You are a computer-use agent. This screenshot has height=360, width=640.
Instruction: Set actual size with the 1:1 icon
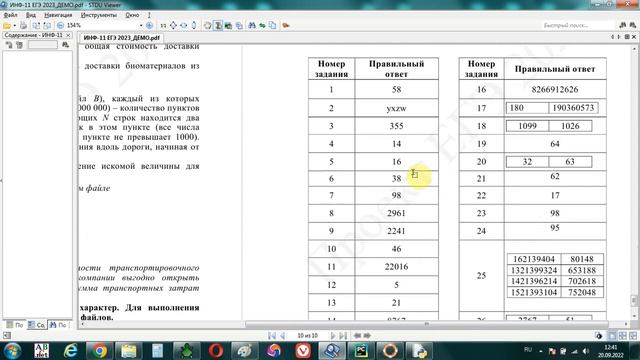(x=163, y=25)
